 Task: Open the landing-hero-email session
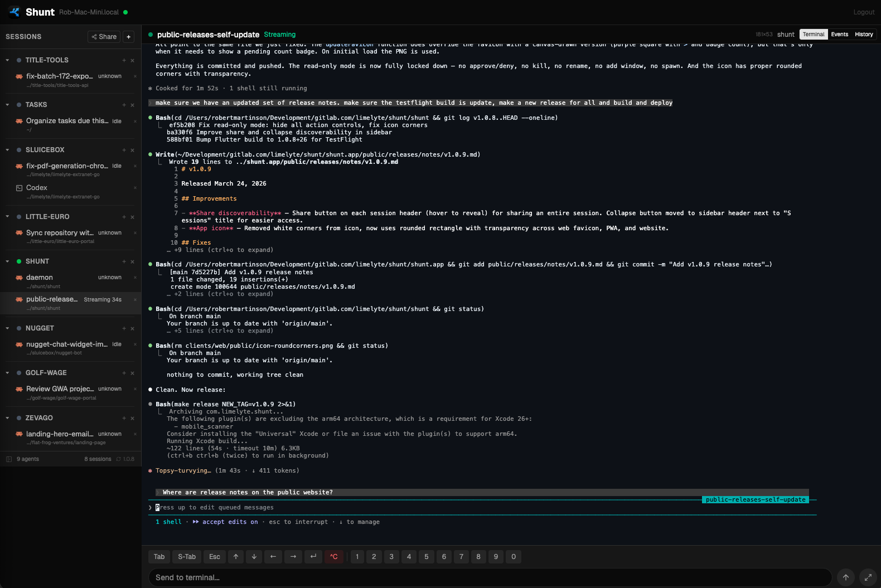click(70, 438)
